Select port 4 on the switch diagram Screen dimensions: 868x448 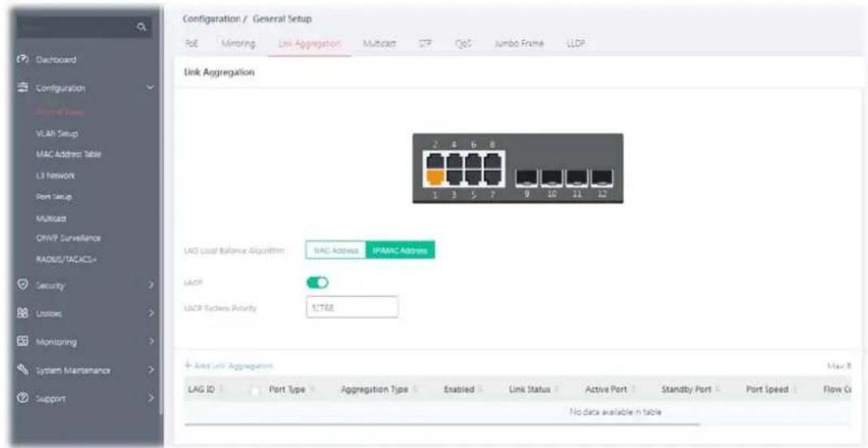pyautogui.click(x=455, y=161)
